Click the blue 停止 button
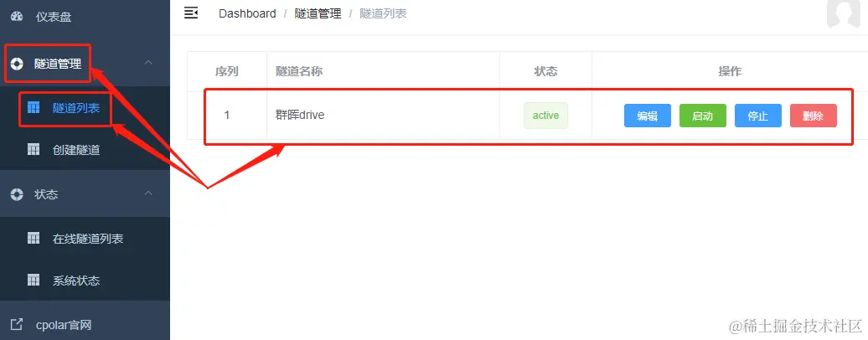Screen dimensions: 868x340 click(x=758, y=116)
